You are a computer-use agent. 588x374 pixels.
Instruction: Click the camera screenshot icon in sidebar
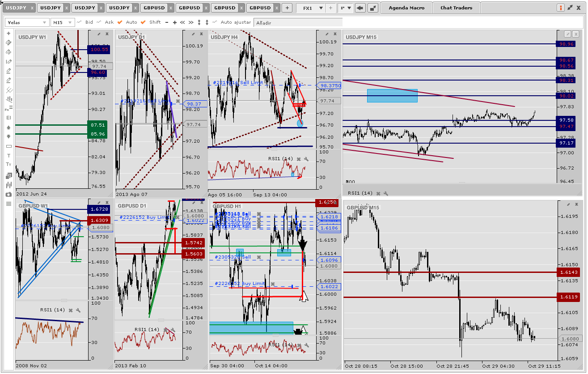(x=8, y=195)
